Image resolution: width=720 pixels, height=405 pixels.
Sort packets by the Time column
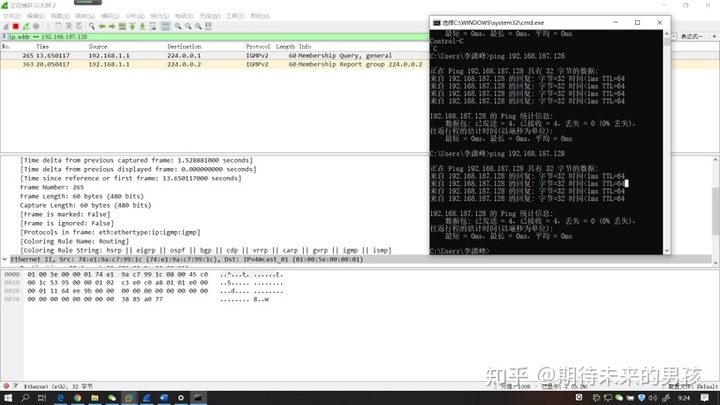click(x=42, y=47)
